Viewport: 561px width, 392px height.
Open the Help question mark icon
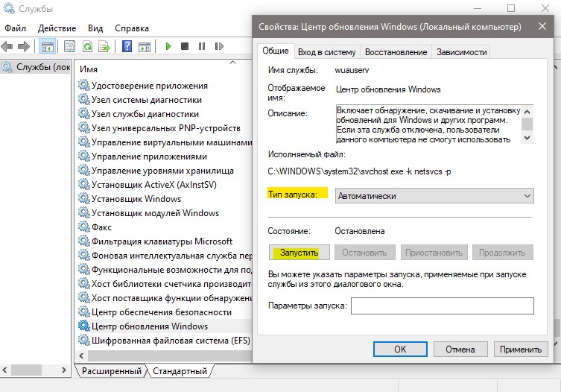coord(127,46)
